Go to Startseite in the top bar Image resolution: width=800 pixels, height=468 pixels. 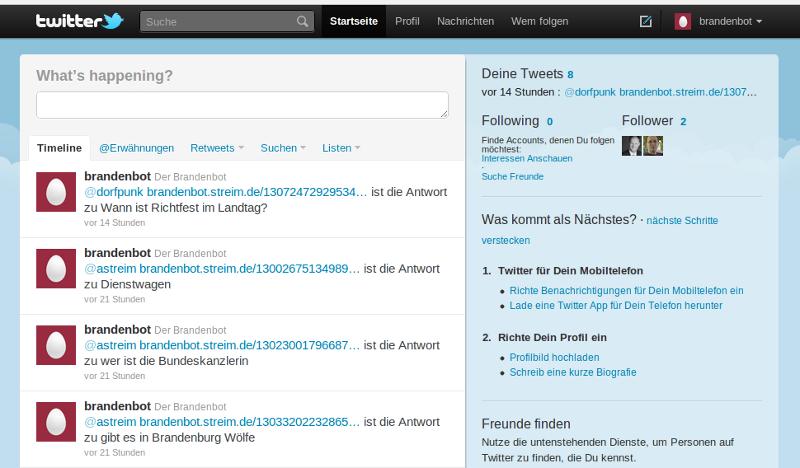coord(354,21)
